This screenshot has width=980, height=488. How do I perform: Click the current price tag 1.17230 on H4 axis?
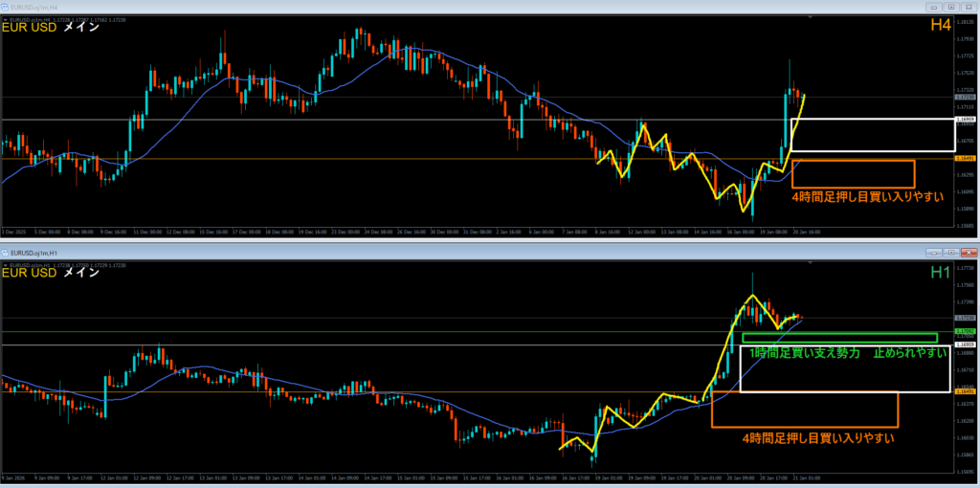tap(966, 97)
